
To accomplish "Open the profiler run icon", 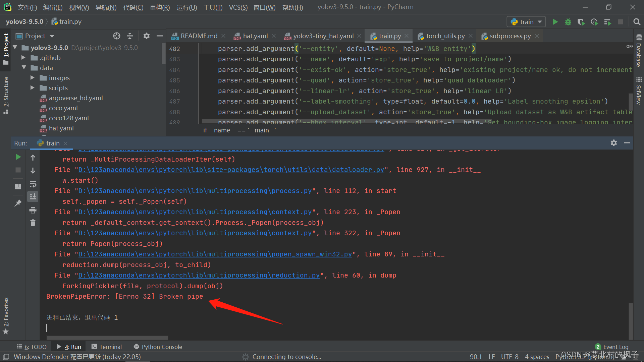I will click(594, 22).
